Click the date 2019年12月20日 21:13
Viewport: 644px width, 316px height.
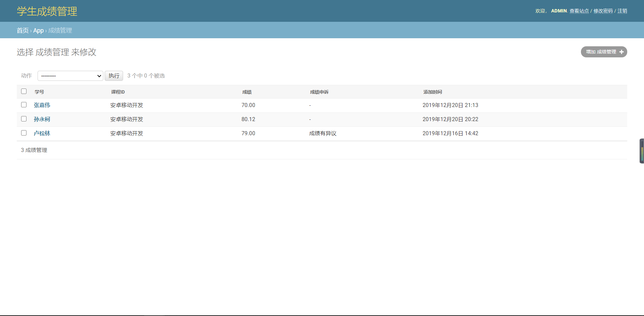(450, 105)
